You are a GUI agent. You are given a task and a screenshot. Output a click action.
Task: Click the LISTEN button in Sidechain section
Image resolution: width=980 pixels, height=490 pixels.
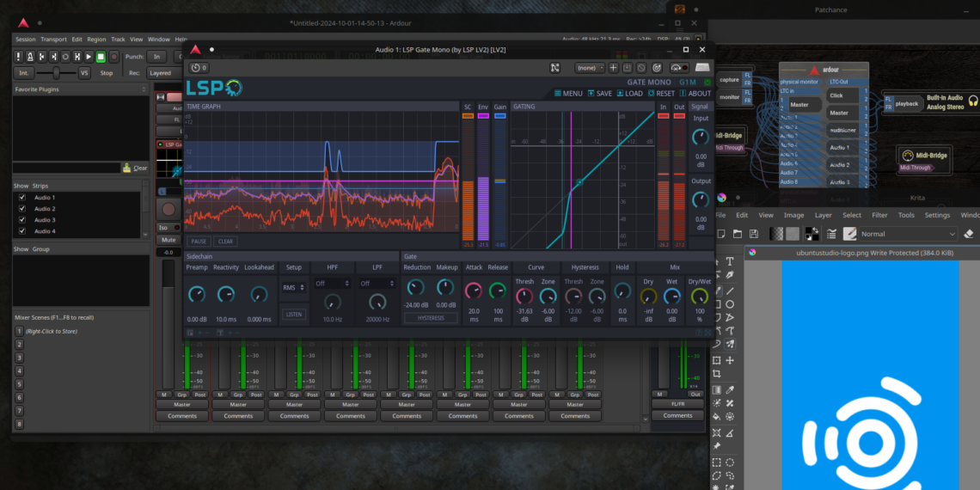click(293, 315)
